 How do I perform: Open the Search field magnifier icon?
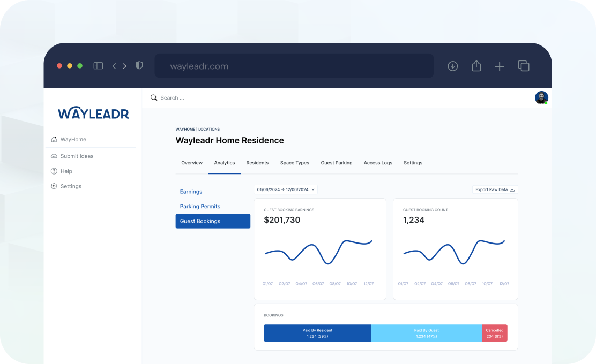click(x=154, y=97)
